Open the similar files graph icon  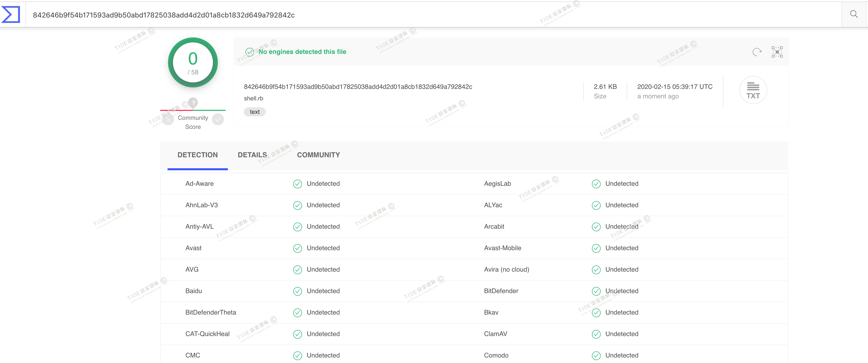[777, 52]
